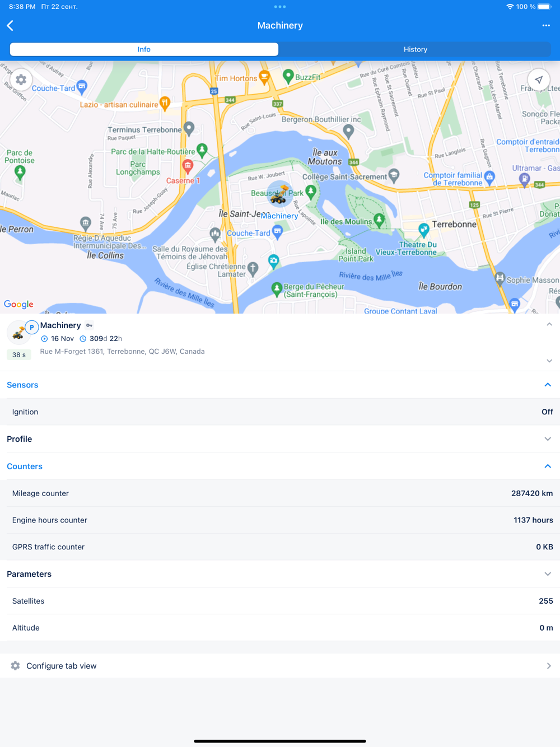Tap the Wi-Fi status icon

(510, 7)
